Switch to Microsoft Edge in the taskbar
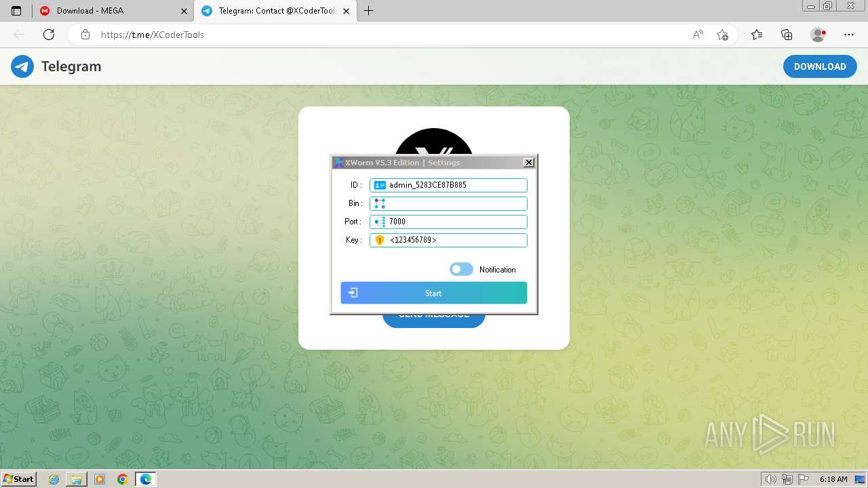The width and height of the screenshot is (868, 488). click(146, 479)
